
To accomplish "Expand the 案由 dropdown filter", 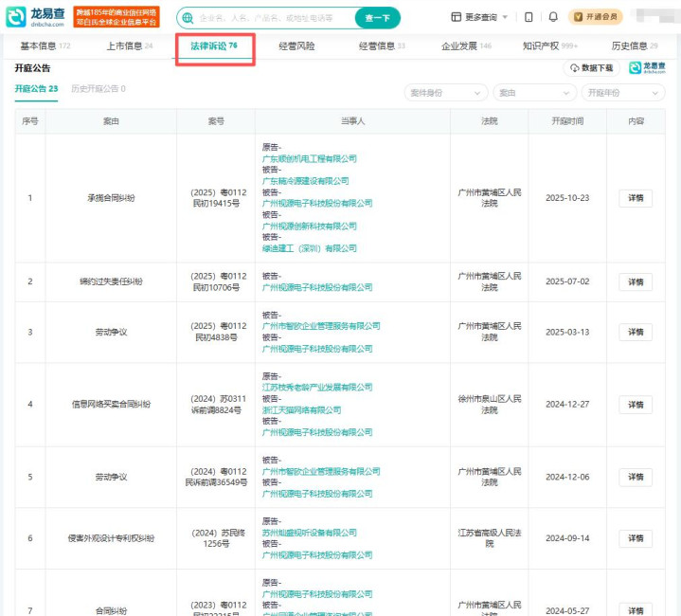I will pyautogui.click(x=534, y=93).
